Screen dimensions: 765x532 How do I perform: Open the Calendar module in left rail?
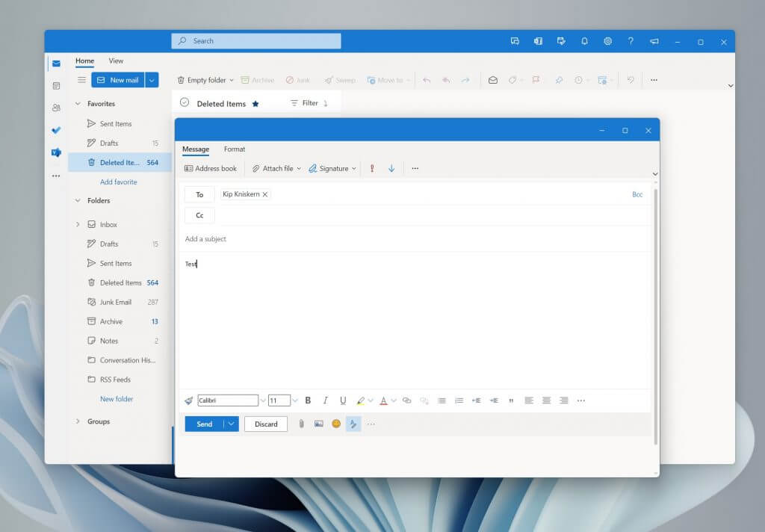pos(56,86)
